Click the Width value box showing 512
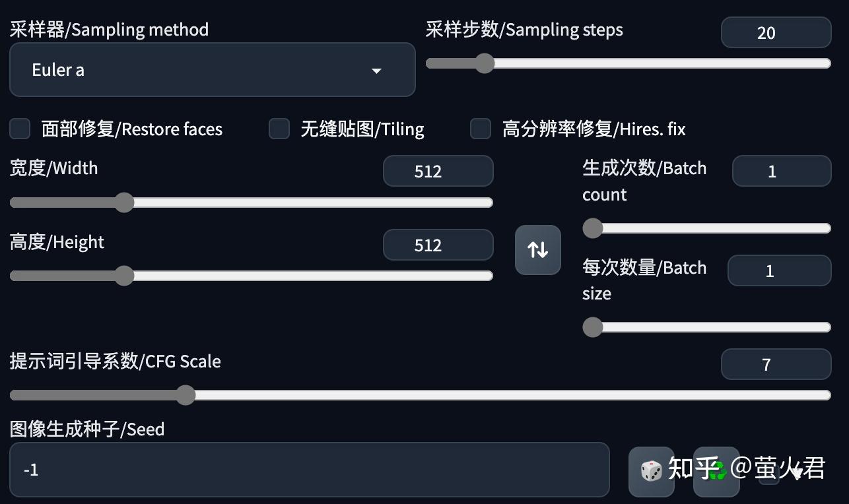 click(438, 171)
